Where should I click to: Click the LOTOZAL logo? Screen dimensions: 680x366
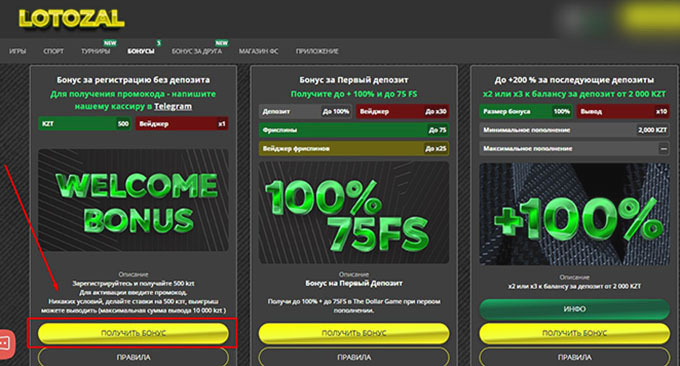[72, 19]
